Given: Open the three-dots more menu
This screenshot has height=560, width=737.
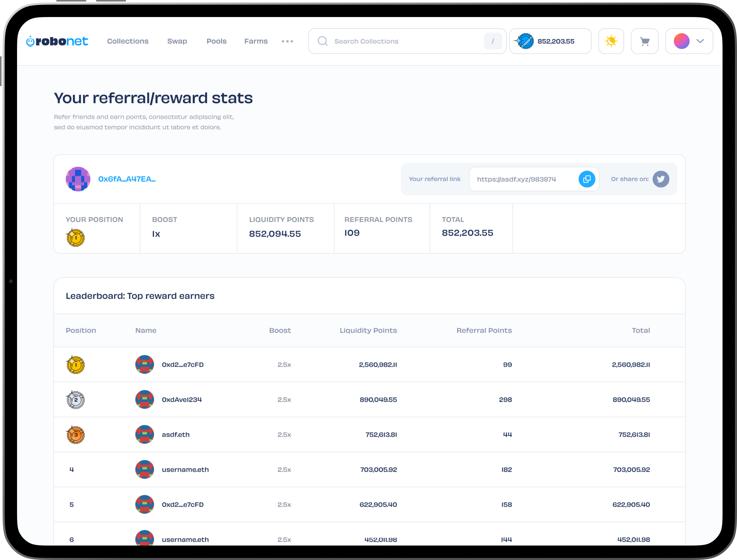Looking at the screenshot, I should tap(287, 41).
